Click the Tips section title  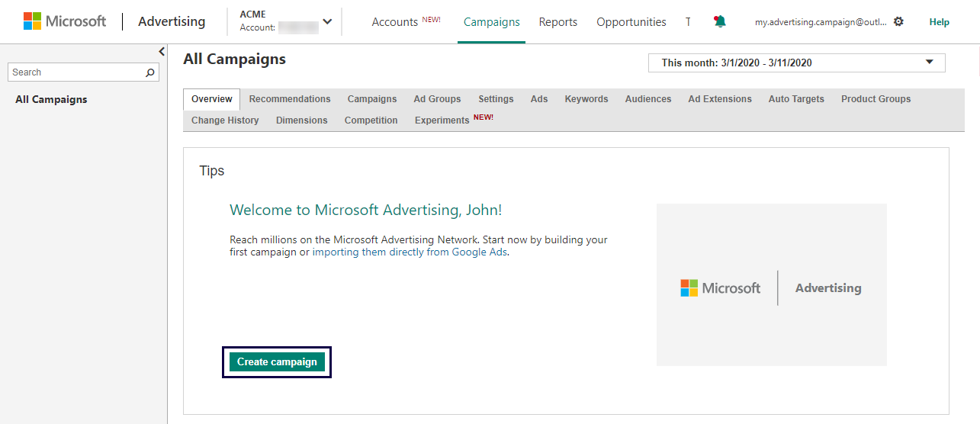[212, 171]
